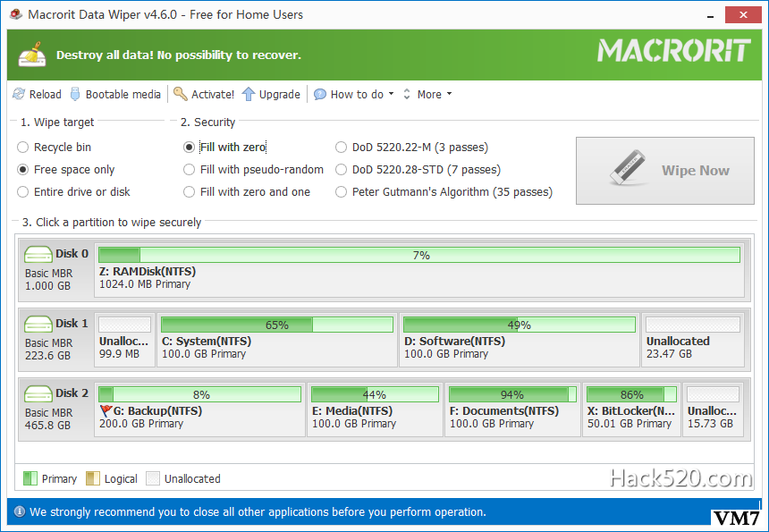Open the More dropdown arrow
Viewport: 769px width, 532px height.
tap(449, 94)
